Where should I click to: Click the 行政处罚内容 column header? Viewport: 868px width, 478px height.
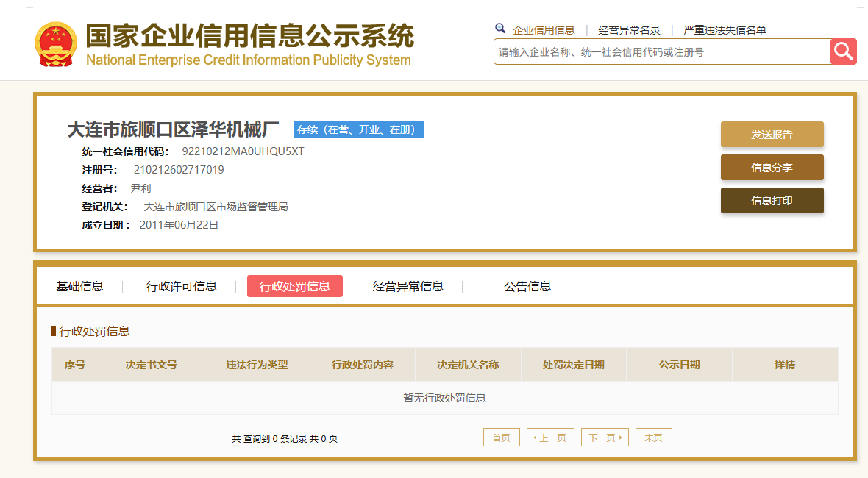[x=363, y=365]
